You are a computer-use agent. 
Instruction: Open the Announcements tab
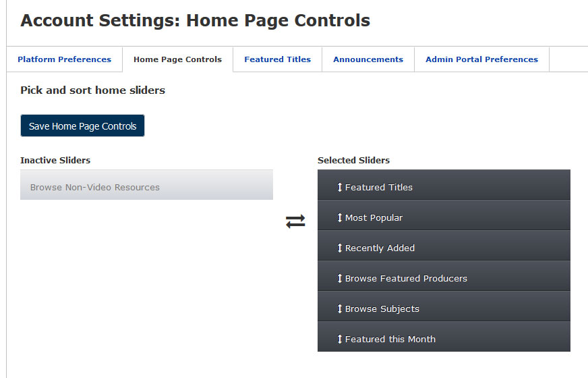pyautogui.click(x=368, y=59)
